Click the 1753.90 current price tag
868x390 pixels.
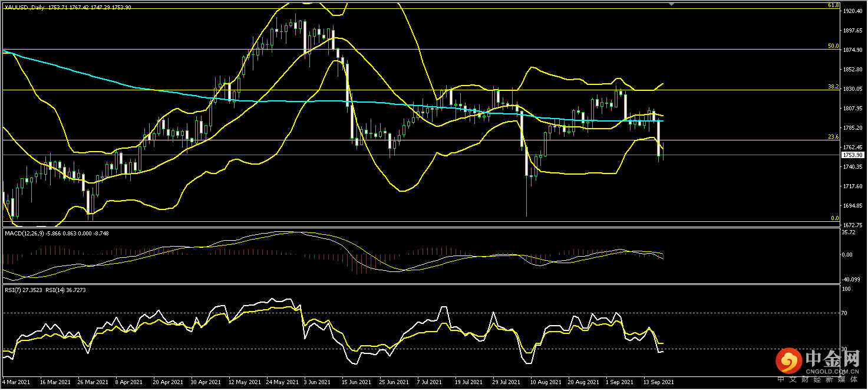click(x=853, y=153)
